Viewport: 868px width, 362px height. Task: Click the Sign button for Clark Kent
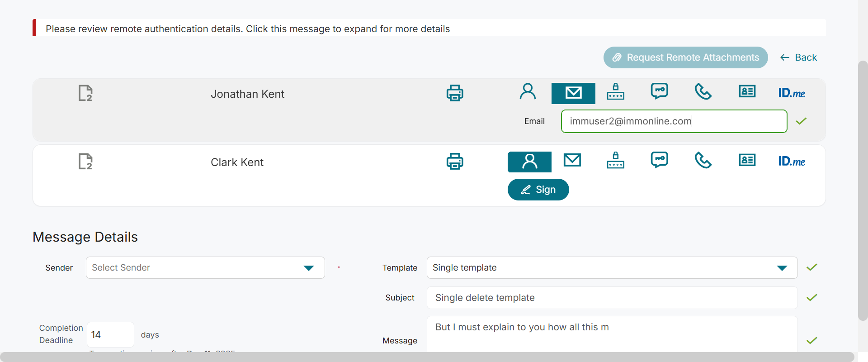pyautogui.click(x=538, y=190)
